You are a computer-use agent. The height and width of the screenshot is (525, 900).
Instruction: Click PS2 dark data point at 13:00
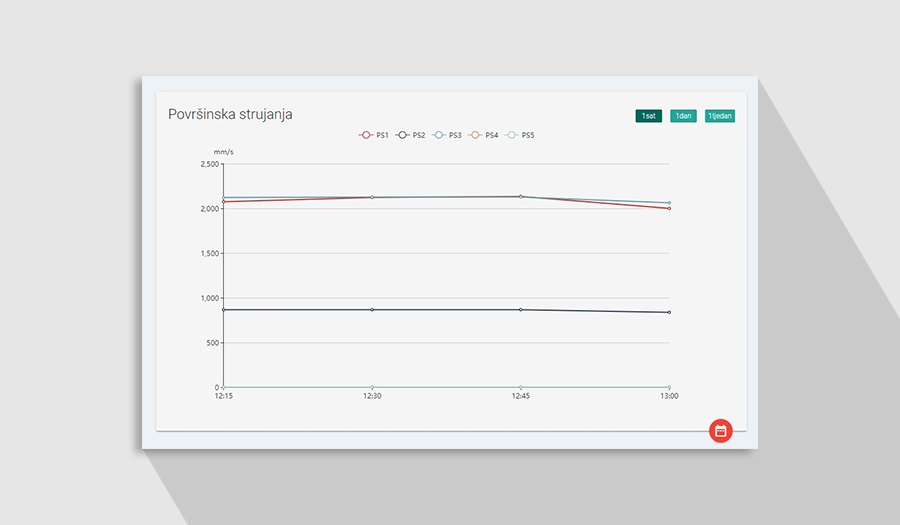coord(669,312)
